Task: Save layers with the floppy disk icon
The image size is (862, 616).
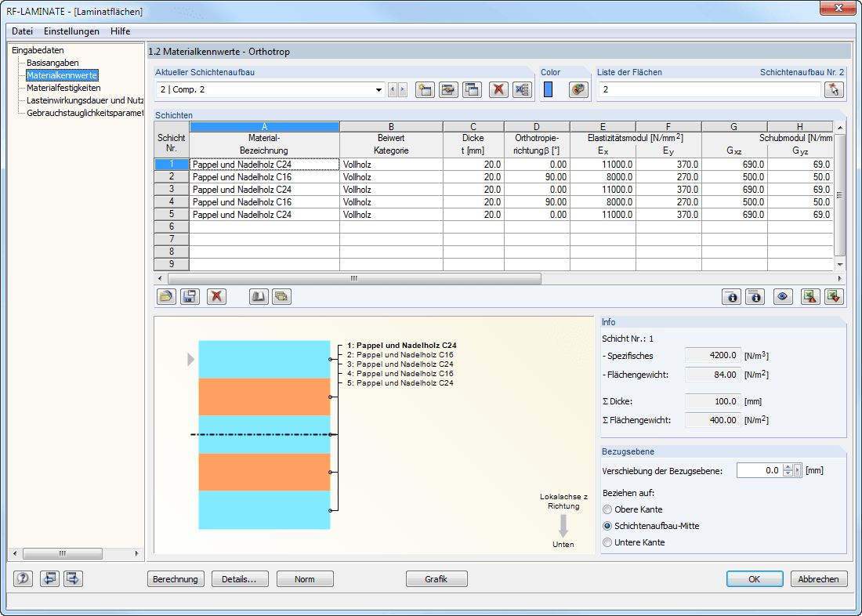Action: 190,296
